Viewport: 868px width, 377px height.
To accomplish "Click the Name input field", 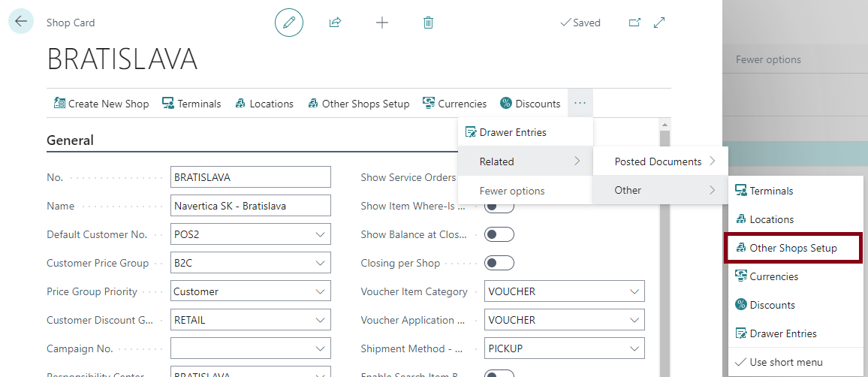I will 250,206.
